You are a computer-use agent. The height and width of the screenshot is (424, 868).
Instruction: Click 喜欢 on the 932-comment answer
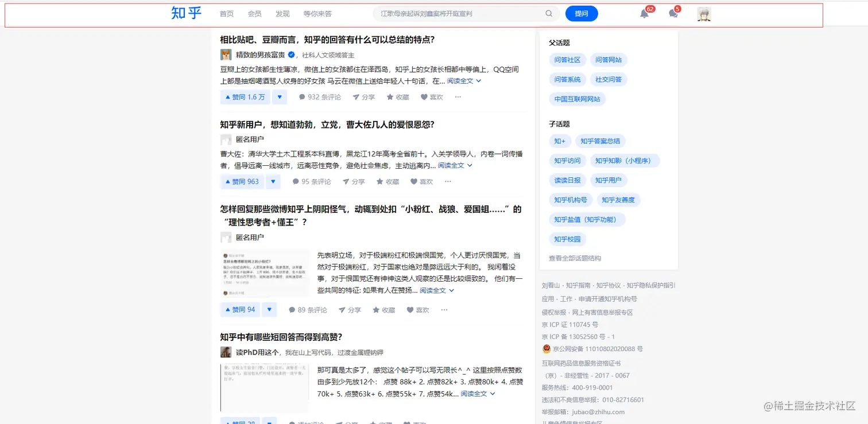[432, 97]
